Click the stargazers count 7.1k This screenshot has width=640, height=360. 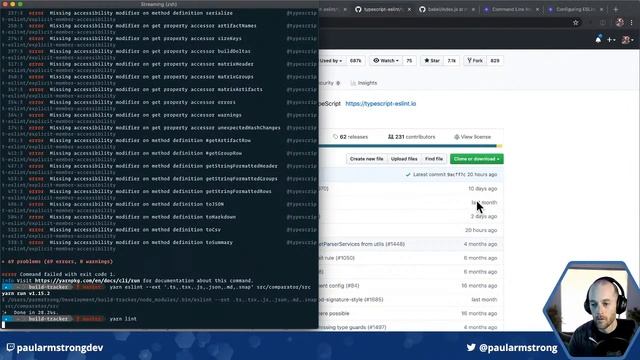451,60
